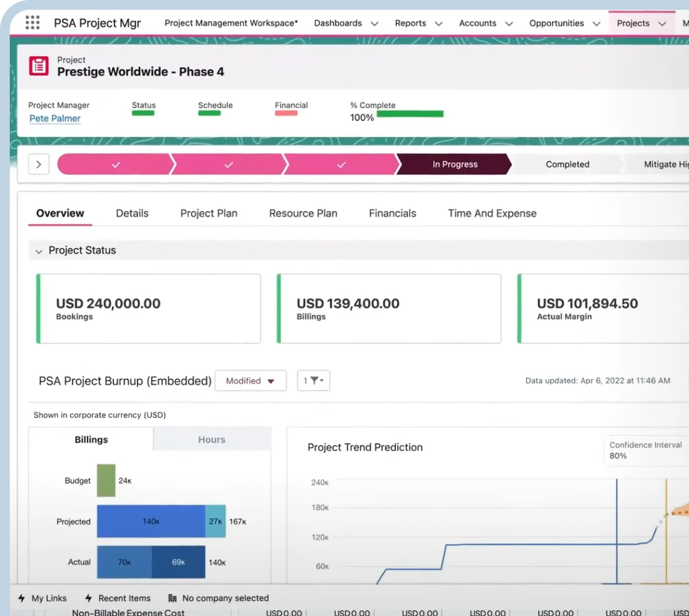Expand the Dashboards menu chevron

click(x=374, y=24)
